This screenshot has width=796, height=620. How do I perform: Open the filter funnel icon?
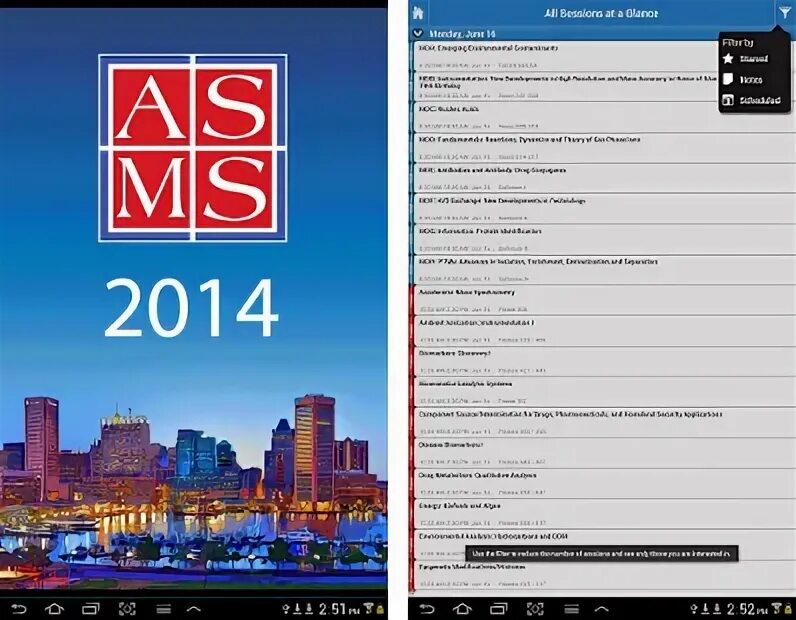click(785, 12)
